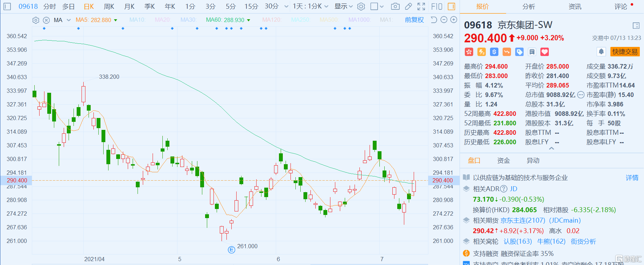Image resolution: width=644 pixels, height=265 pixels.
Task: Toggle MA20 moving average line
Action: point(163,20)
